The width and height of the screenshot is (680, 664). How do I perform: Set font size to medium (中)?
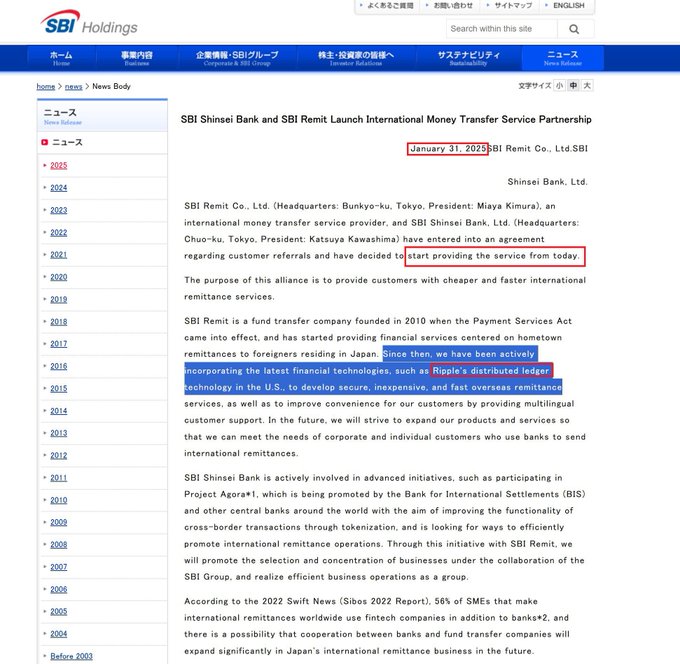point(573,85)
